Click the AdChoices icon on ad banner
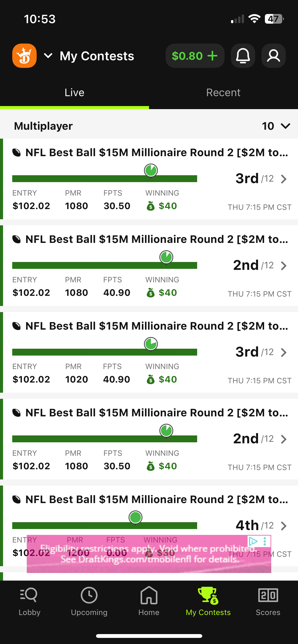The height and width of the screenshot is (644, 298). click(253, 541)
